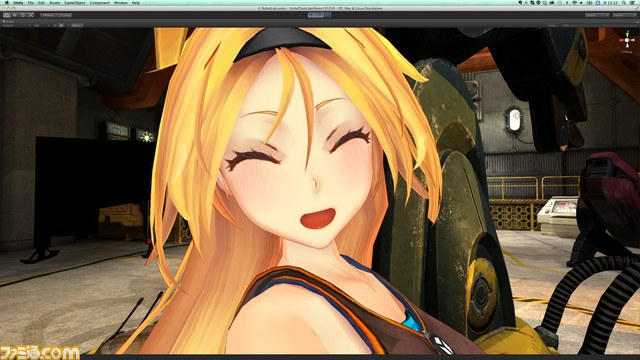Viewport: 640px width, 360px height.
Task: Click the Play button in toolbar
Action: [x=311, y=15]
